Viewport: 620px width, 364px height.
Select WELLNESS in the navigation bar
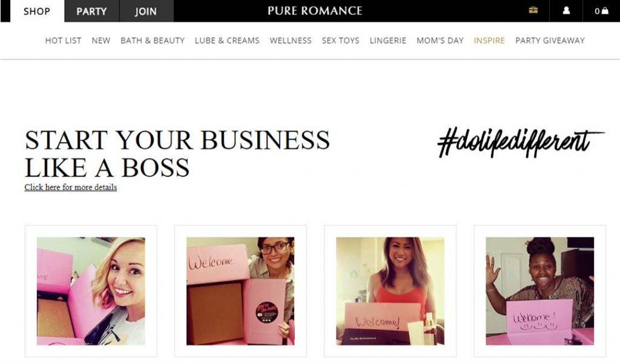[291, 41]
